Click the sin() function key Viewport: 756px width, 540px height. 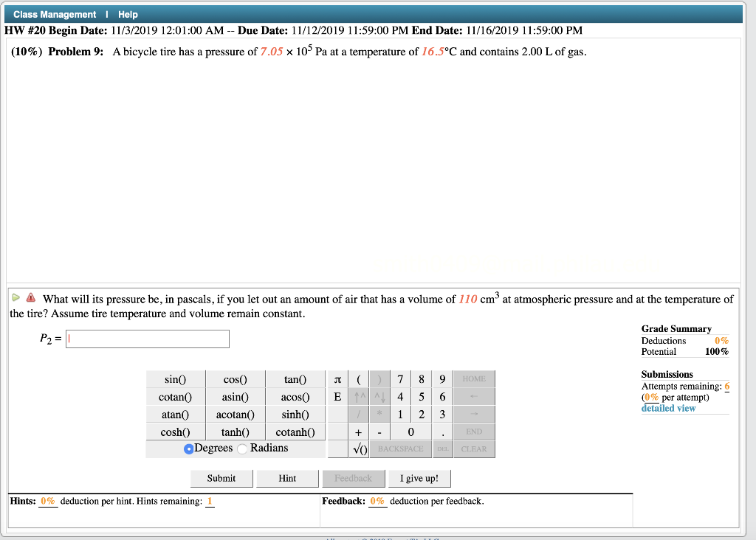tap(175, 378)
